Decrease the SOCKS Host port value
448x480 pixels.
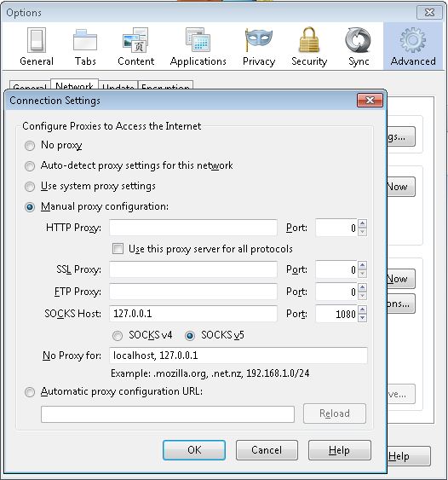[x=362, y=318]
